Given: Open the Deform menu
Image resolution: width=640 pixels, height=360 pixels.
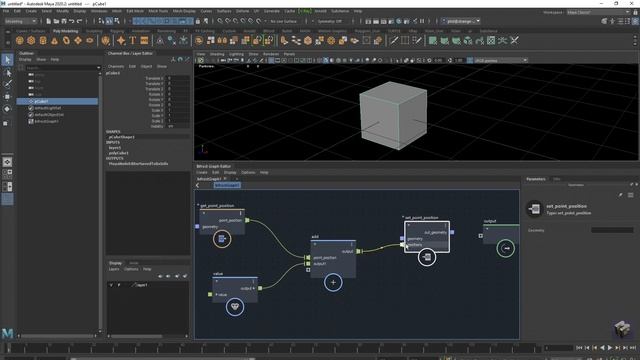Looking at the screenshot, I should point(242,11).
